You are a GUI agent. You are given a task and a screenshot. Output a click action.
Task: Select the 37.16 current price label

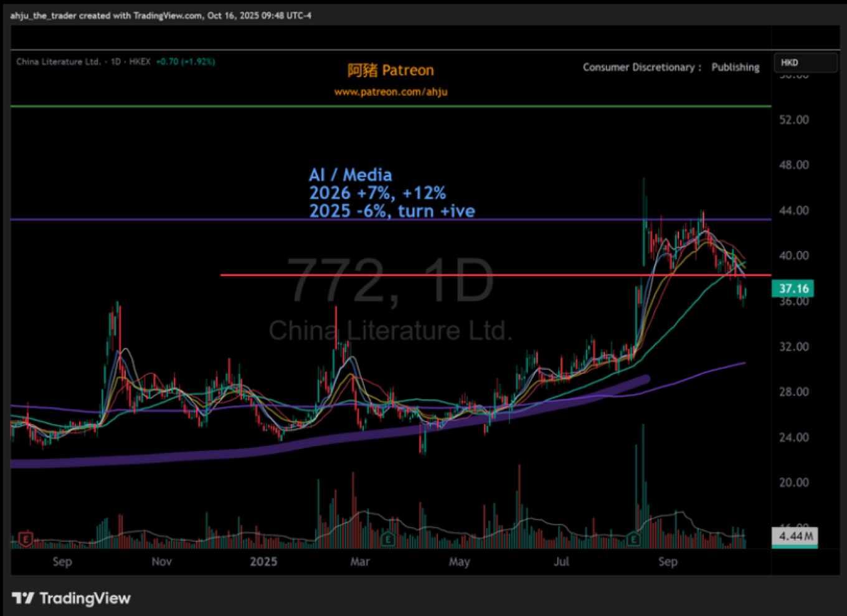point(793,288)
